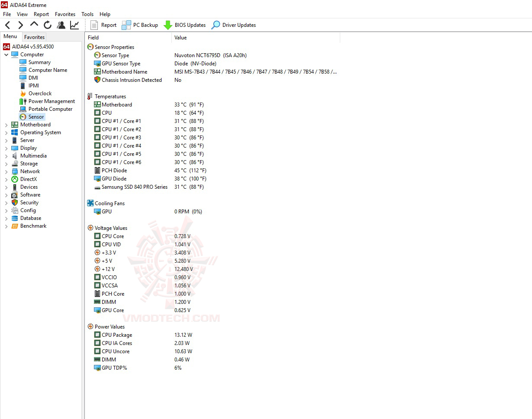
Task: Open the Report menu
Action: 42,14
